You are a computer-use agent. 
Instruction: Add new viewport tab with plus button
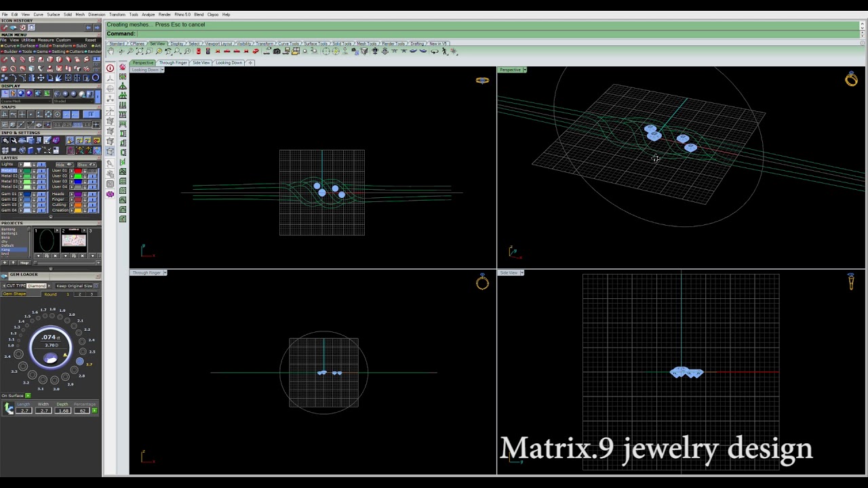click(250, 62)
